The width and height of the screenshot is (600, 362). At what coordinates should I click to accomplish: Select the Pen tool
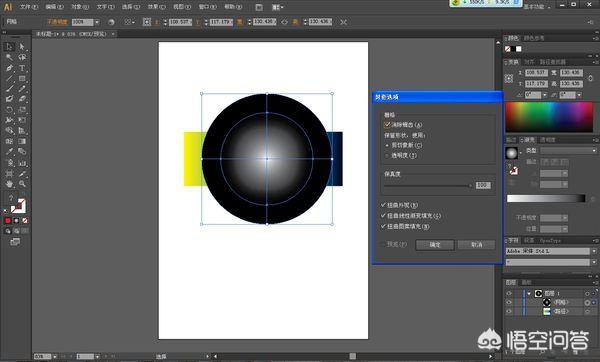point(9,68)
